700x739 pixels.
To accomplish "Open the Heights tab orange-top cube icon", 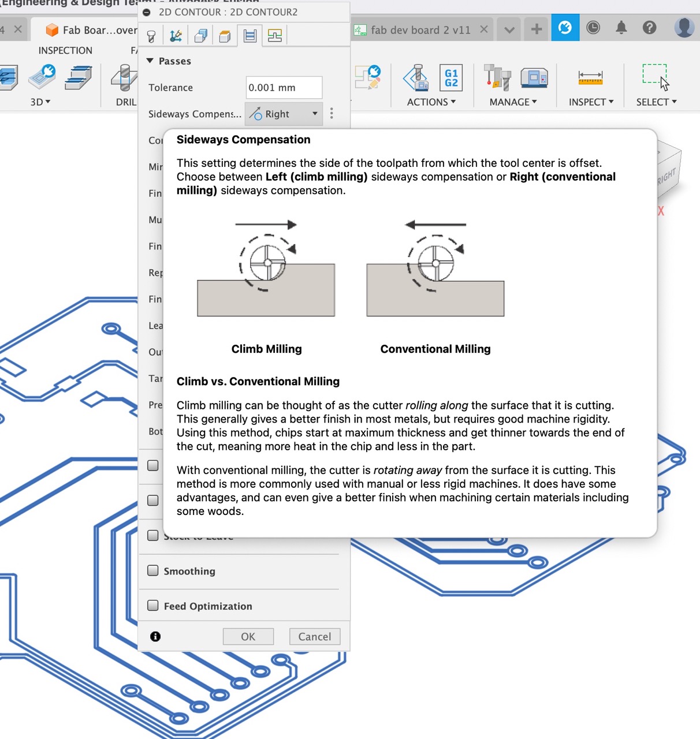I will (225, 36).
